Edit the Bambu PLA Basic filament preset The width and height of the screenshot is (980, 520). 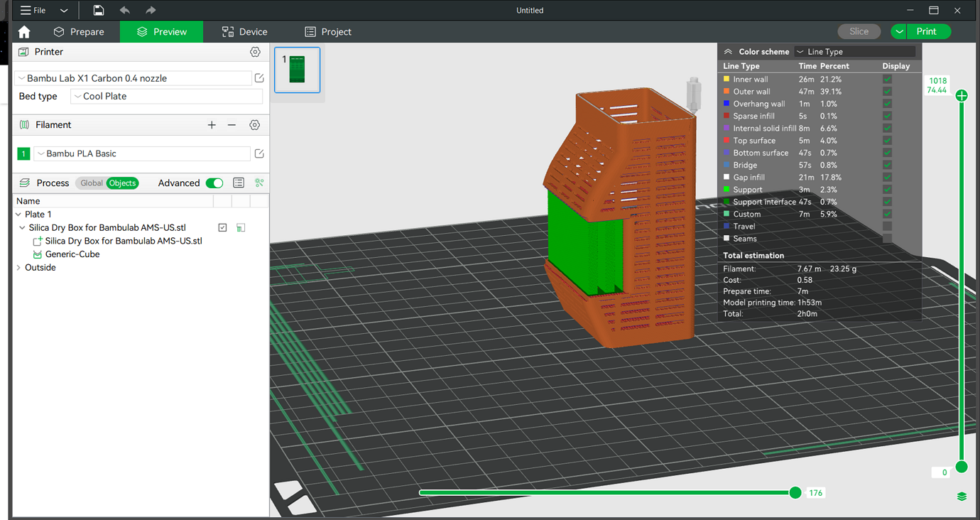tap(259, 153)
